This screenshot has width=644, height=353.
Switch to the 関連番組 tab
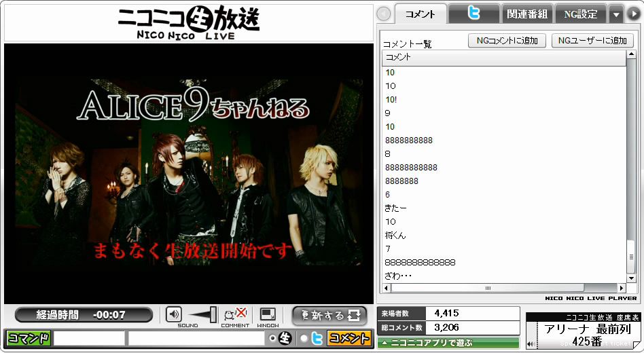[x=527, y=14]
